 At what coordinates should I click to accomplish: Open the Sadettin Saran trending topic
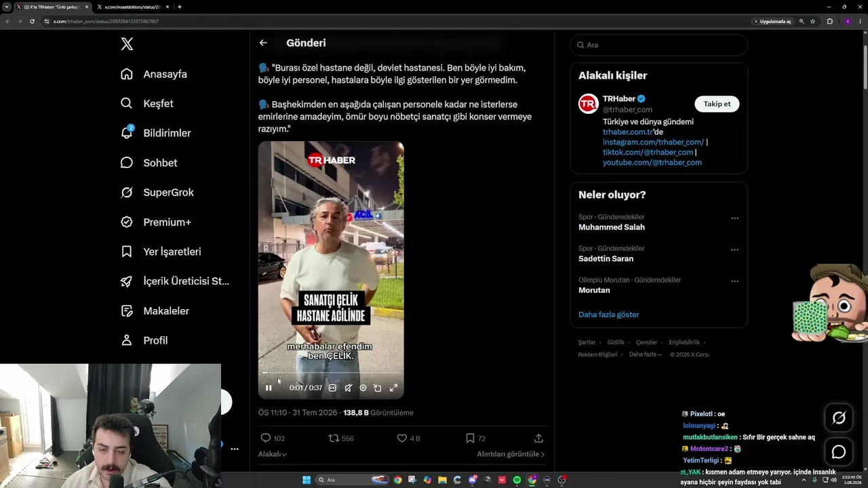point(606,259)
